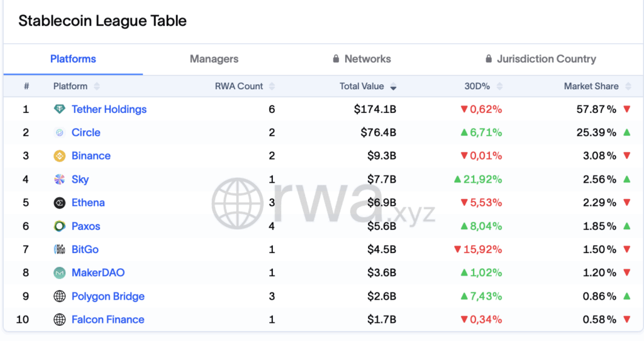Click the BitGo logo icon

[60, 249]
